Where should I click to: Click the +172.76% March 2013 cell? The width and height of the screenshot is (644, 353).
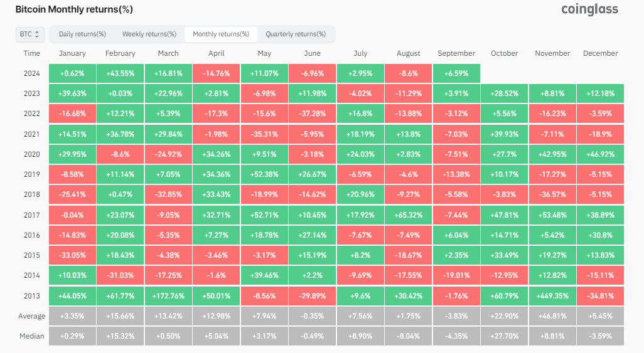coord(168,296)
